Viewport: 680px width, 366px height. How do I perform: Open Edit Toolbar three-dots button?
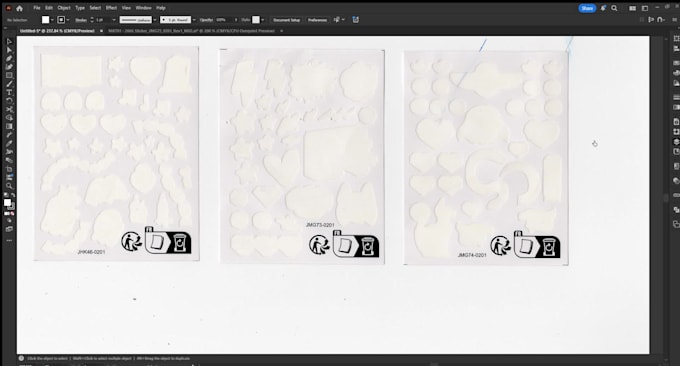tap(9, 240)
